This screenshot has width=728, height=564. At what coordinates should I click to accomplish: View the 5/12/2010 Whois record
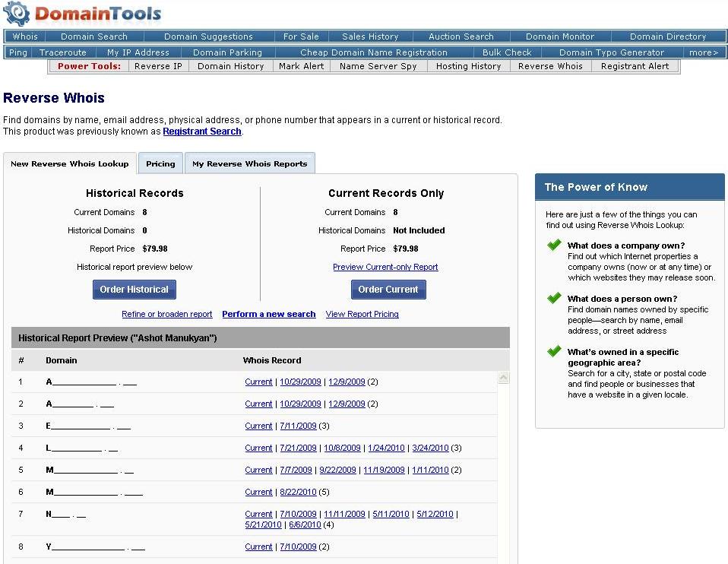coord(435,515)
